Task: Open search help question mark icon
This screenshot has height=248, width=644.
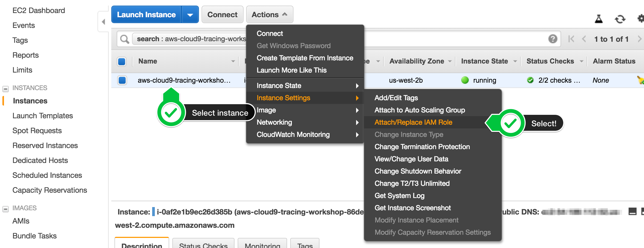Action: pyautogui.click(x=553, y=39)
